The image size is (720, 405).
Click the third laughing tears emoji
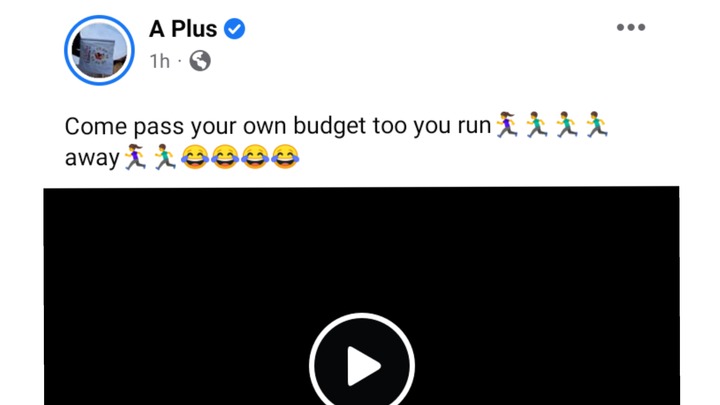point(255,157)
